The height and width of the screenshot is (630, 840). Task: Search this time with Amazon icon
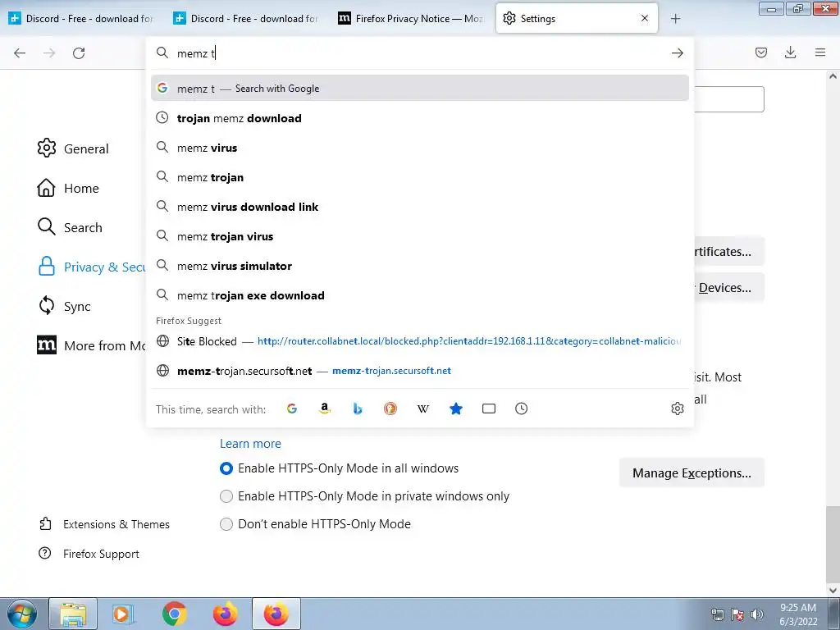click(x=324, y=409)
